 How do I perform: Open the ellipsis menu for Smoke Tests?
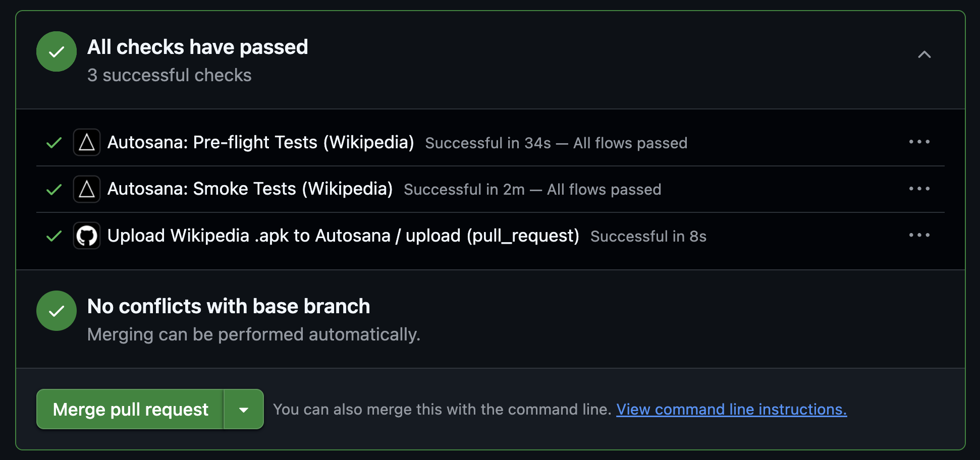919,189
